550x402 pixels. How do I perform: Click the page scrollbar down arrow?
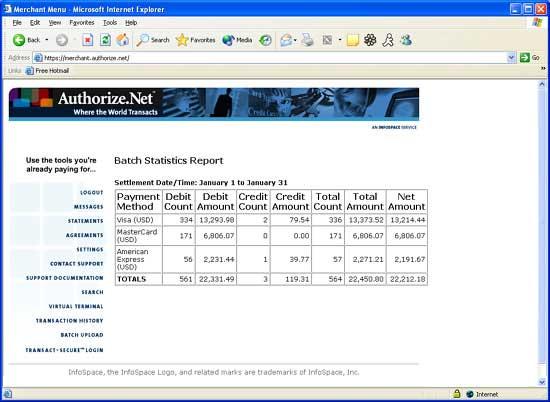[x=542, y=382]
